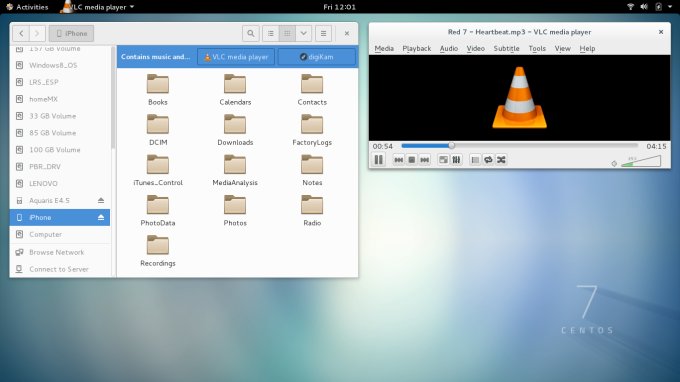680x382 pixels.
Task: Go back in the file manager
Action: (21, 33)
